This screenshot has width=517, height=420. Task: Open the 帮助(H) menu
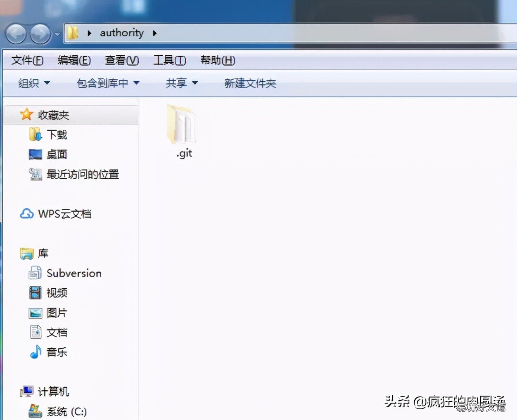click(218, 60)
